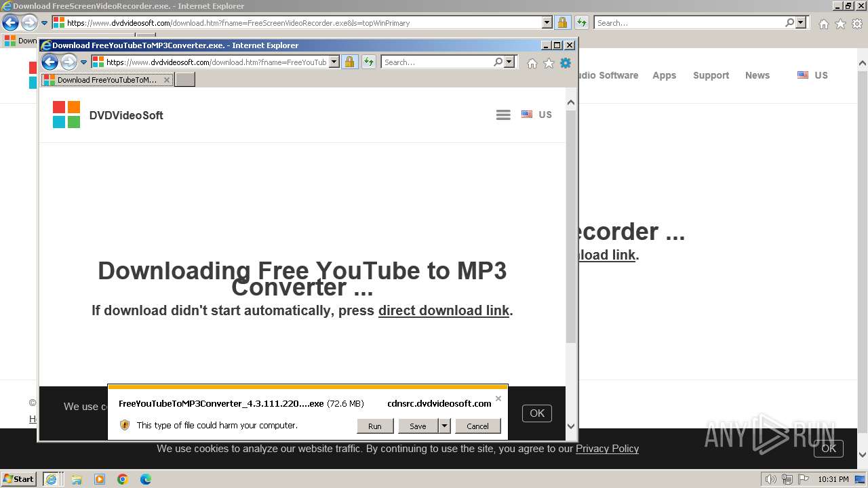Click the front window's vertical scrollbar

[x=571, y=226]
